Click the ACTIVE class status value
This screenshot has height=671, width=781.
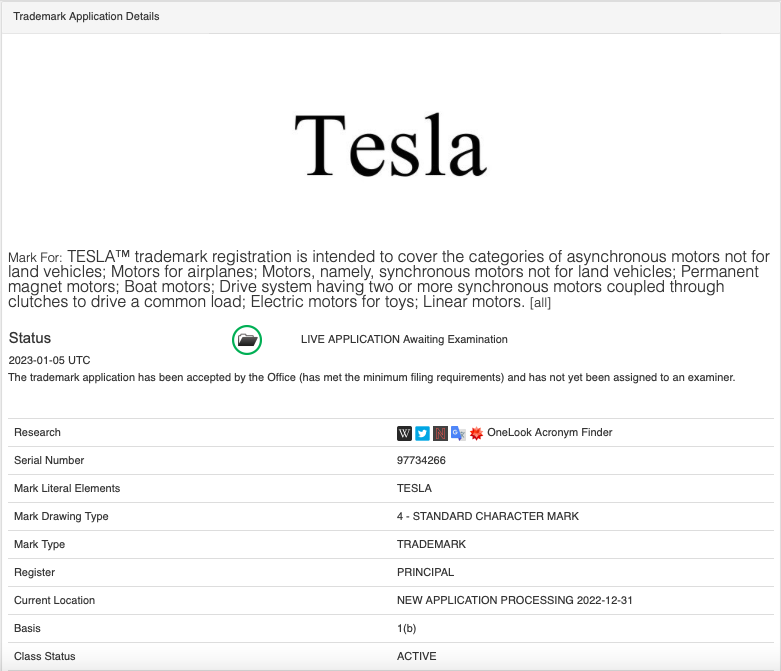pos(416,657)
